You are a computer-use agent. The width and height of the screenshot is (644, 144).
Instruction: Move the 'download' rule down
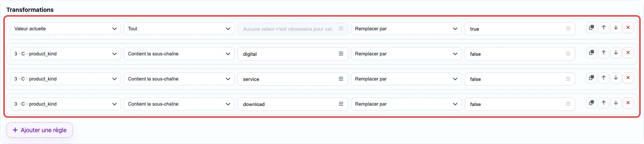coord(616,103)
